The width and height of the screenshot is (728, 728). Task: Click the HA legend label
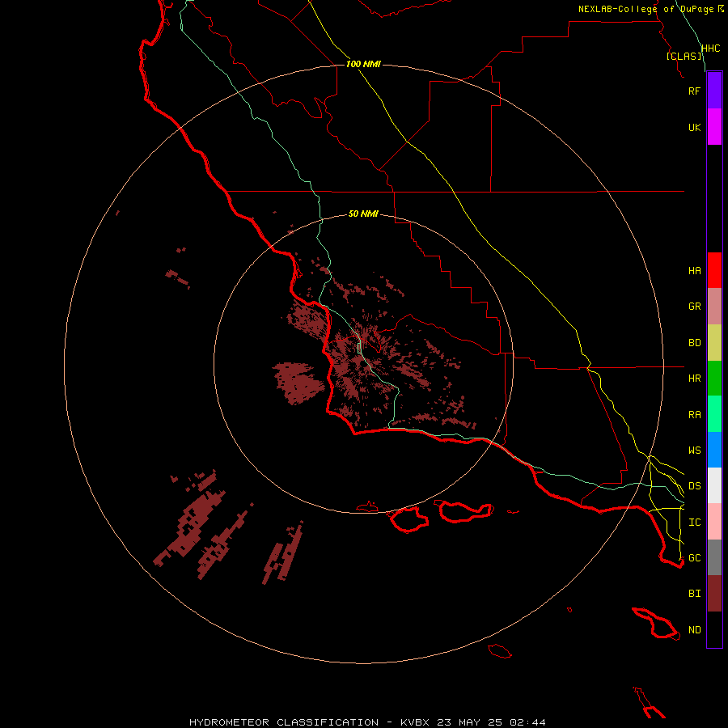click(x=694, y=270)
